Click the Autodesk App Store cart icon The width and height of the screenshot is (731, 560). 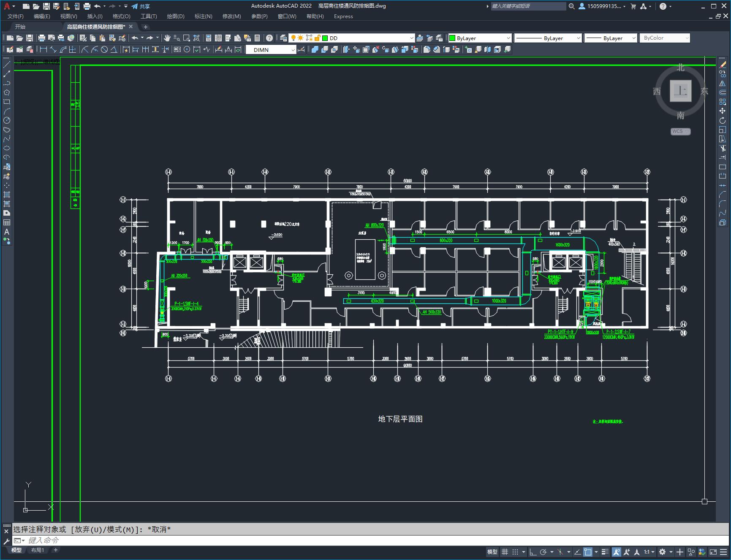pyautogui.click(x=633, y=6)
